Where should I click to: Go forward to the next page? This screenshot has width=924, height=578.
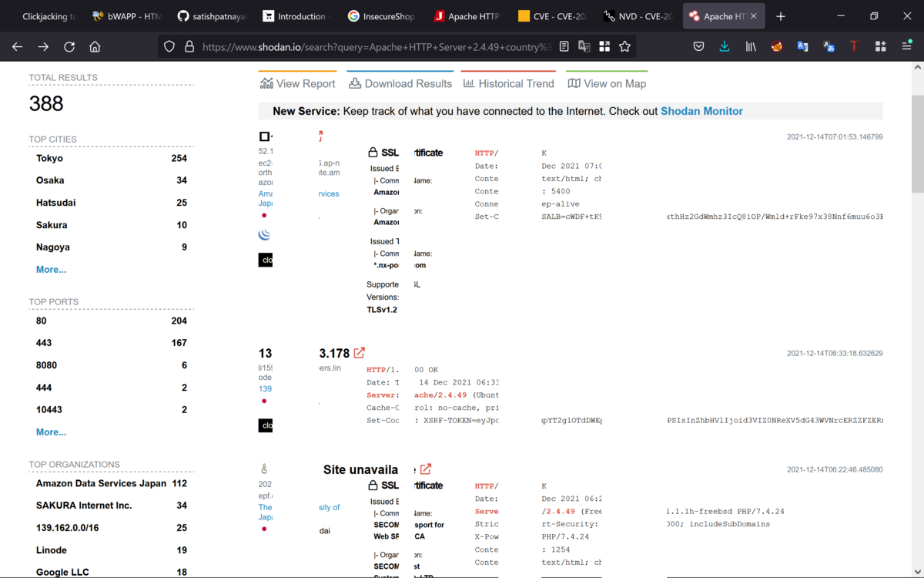click(43, 47)
